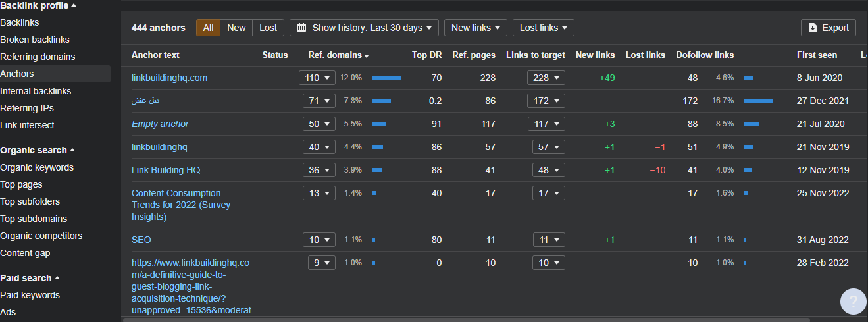Go to Paid keywords in sidebar
Viewport: 868px width, 322px height.
coord(30,295)
